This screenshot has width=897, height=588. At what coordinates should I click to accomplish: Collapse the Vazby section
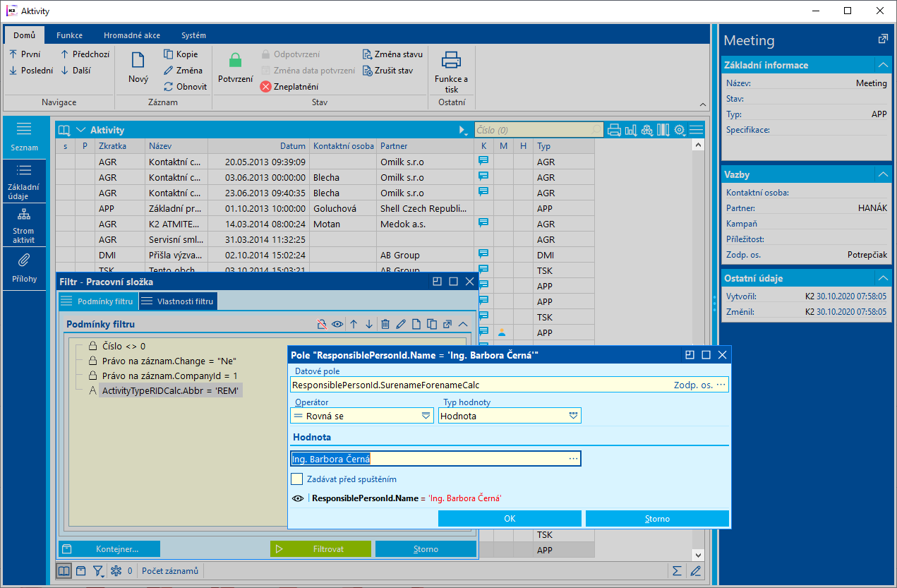(x=882, y=174)
